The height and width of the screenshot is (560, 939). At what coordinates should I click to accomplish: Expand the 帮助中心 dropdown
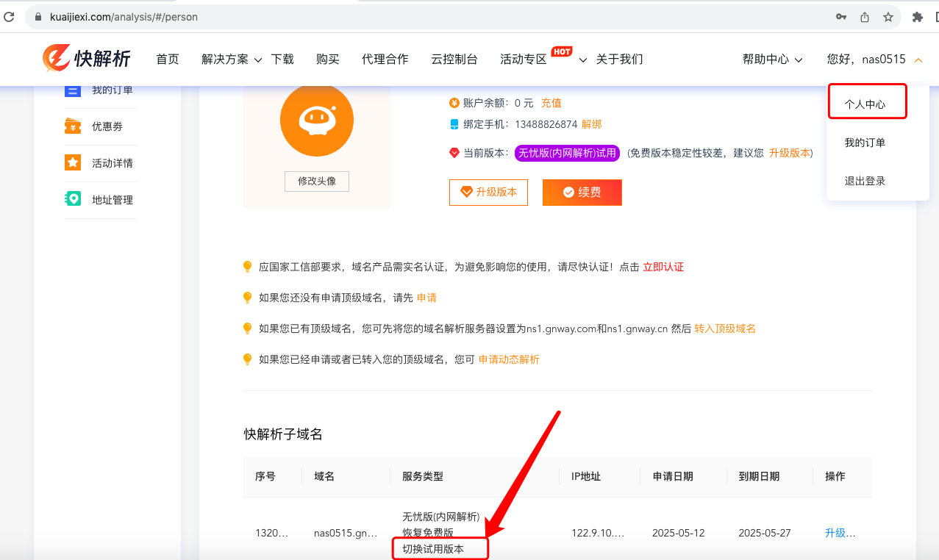[x=772, y=60]
